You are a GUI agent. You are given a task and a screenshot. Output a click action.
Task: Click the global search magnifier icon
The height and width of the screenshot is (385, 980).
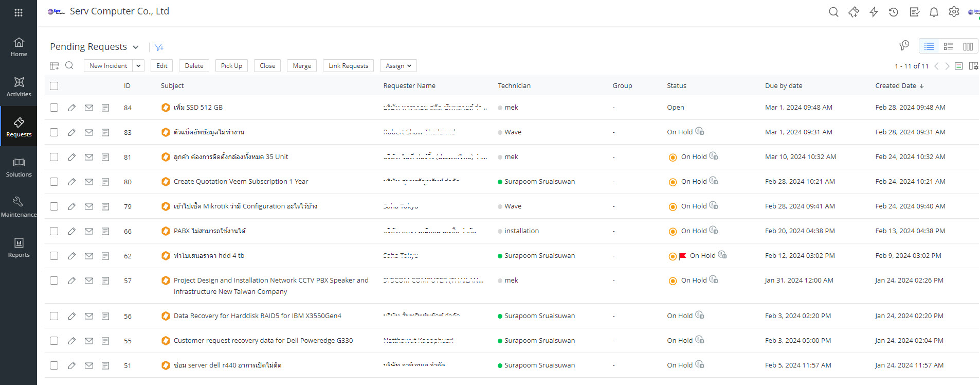coord(833,12)
